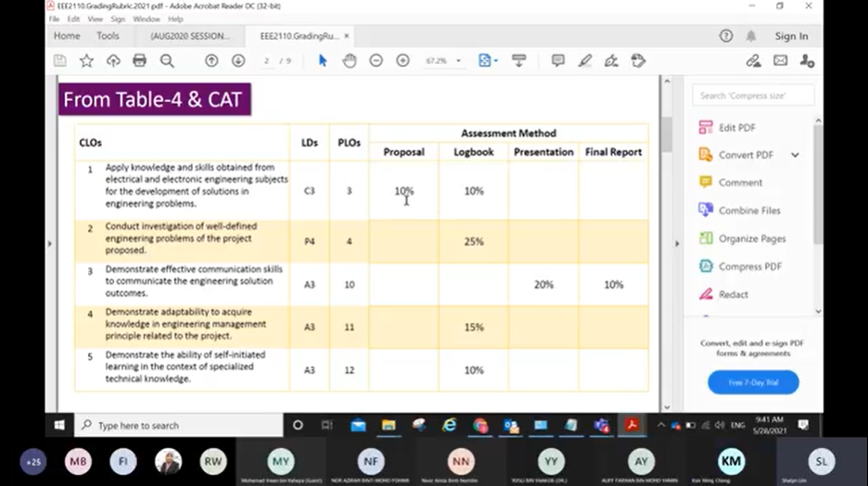Switch to the Tools tab

(108, 36)
